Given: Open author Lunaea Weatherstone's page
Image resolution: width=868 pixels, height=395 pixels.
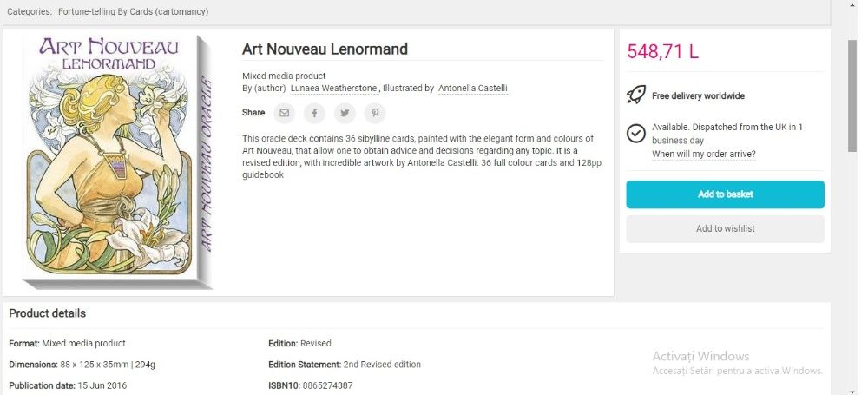Looking at the screenshot, I should pos(333,89).
